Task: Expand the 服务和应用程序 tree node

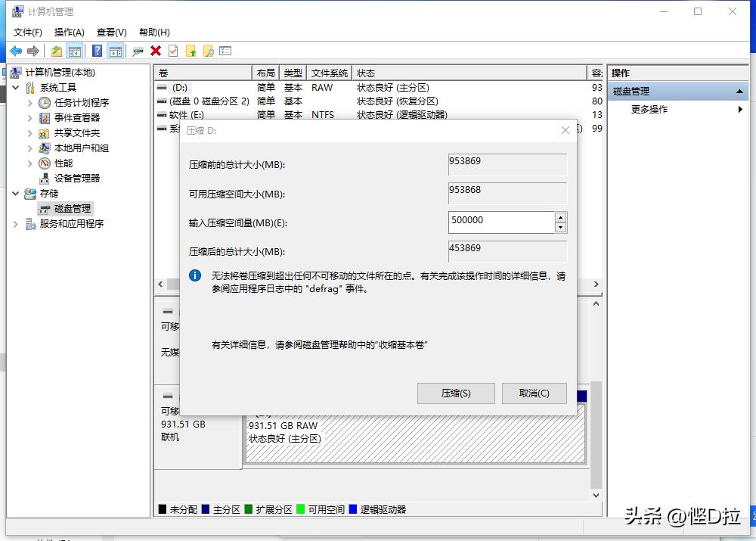Action: pos(17,223)
